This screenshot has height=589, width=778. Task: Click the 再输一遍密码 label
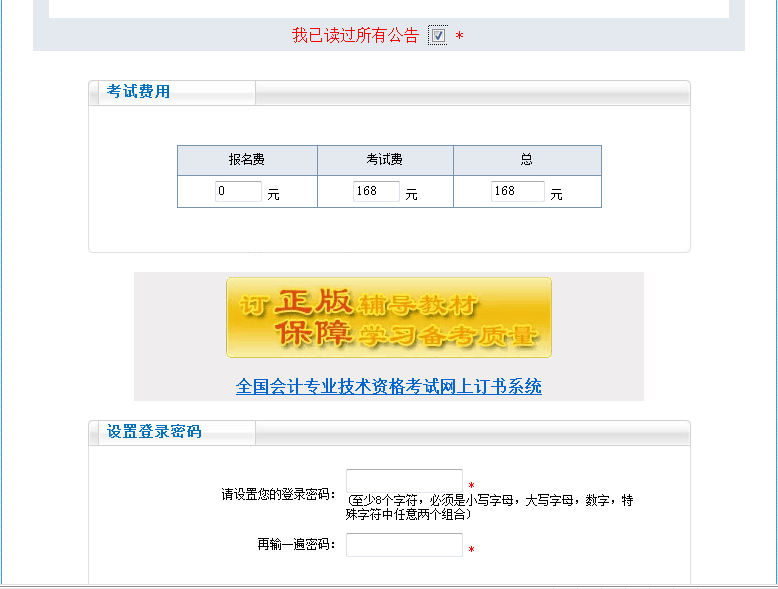[296, 545]
